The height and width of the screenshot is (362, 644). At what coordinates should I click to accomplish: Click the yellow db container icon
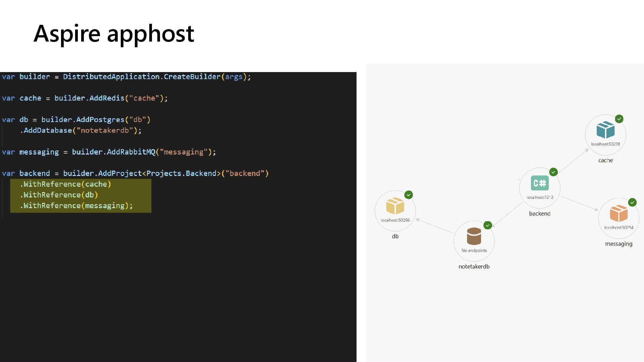pyautogui.click(x=395, y=206)
